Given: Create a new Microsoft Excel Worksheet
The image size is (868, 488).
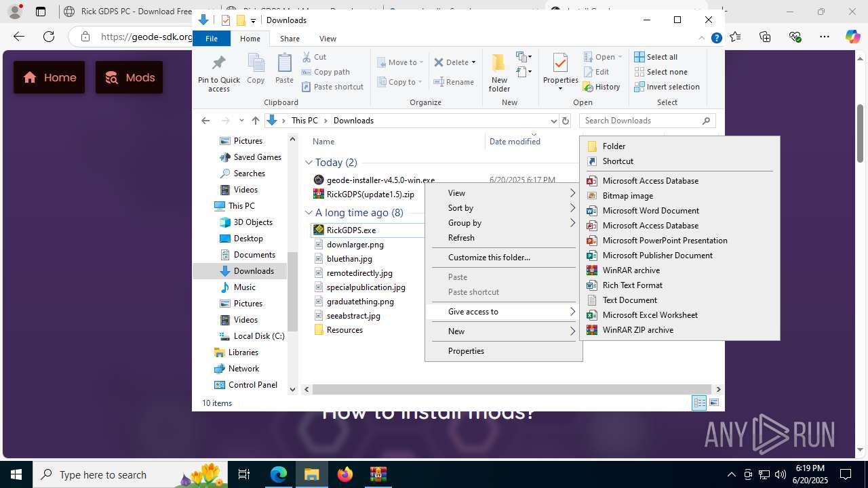Looking at the screenshot, I should (x=679, y=315).
